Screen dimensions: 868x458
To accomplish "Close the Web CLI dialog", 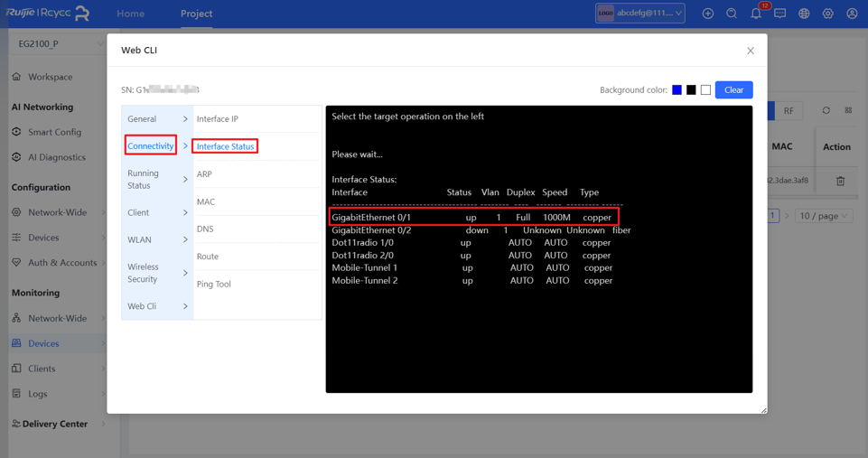I will tap(750, 51).
